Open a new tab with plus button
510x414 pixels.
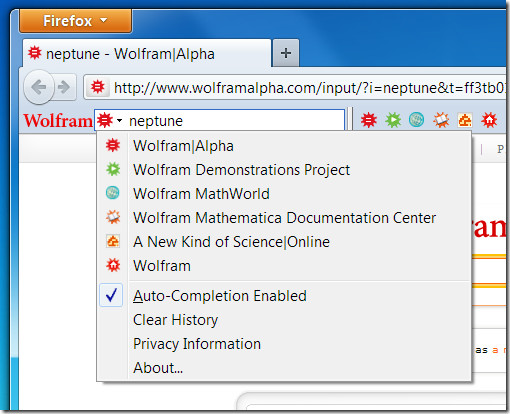286,53
